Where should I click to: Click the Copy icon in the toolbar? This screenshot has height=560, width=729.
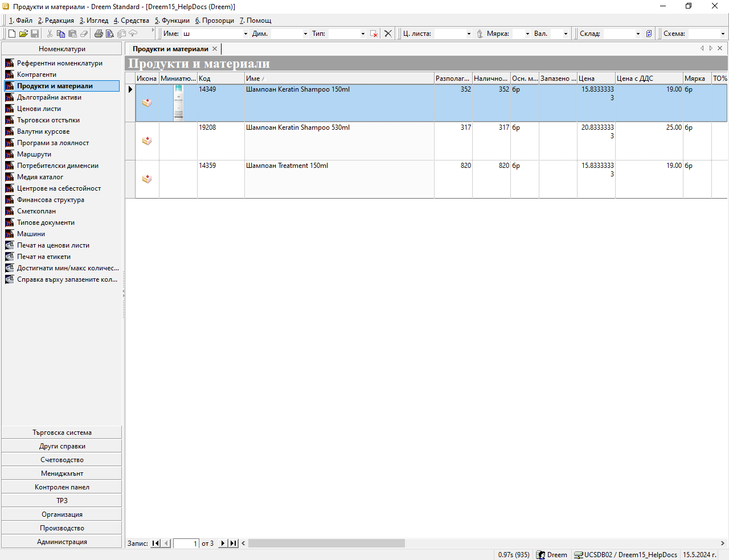click(x=61, y=34)
